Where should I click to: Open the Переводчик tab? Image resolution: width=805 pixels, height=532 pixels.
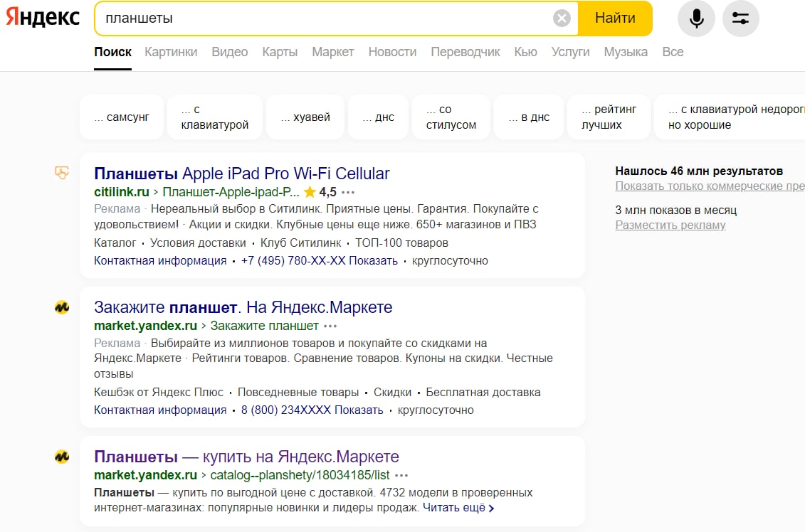465,52
